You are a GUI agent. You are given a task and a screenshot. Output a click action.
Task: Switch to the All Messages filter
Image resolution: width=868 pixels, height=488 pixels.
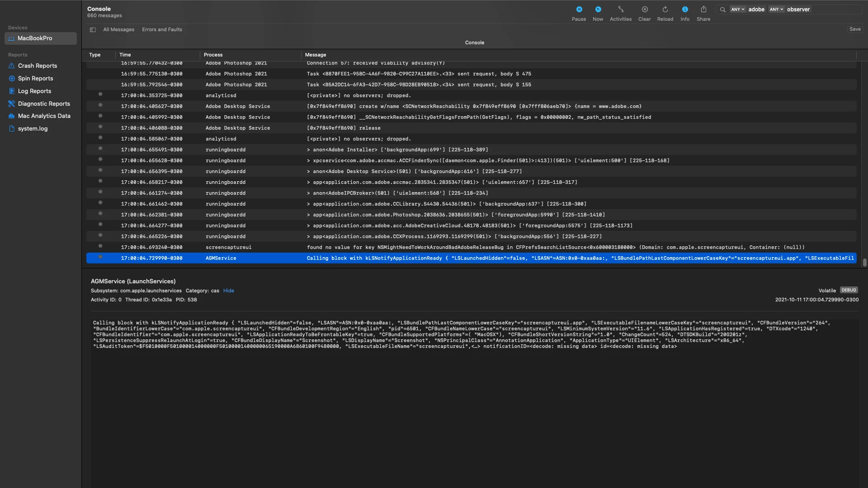[118, 30]
